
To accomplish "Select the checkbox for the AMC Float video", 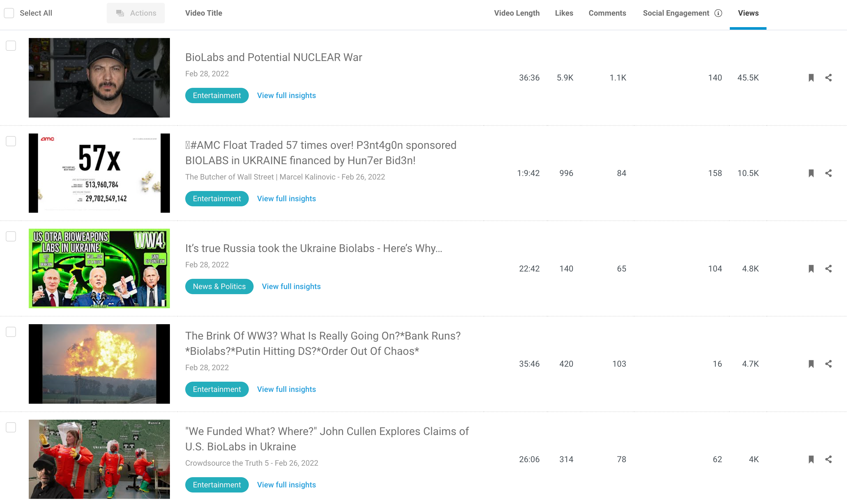I will (11, 141).
